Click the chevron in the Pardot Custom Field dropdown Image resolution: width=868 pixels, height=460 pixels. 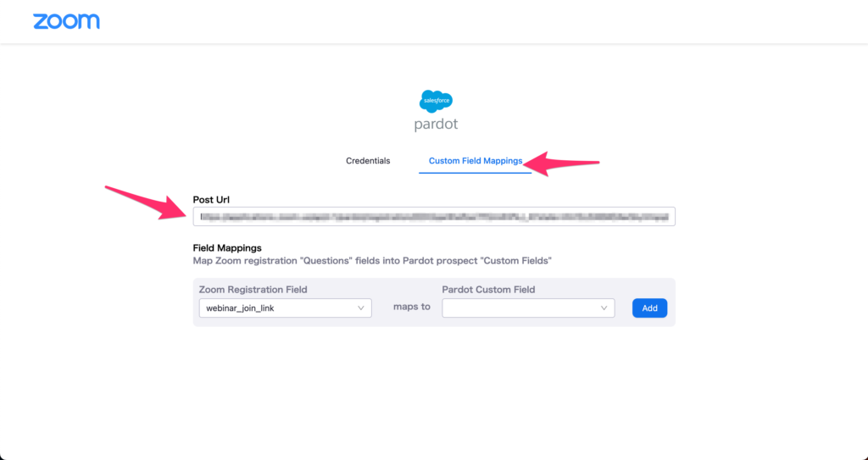coord(604,308)
